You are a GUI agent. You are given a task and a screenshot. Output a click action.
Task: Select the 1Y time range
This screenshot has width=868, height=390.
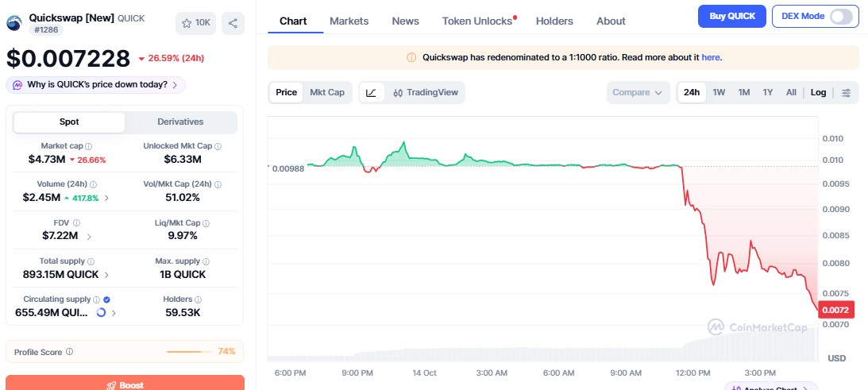pos(767,92)
